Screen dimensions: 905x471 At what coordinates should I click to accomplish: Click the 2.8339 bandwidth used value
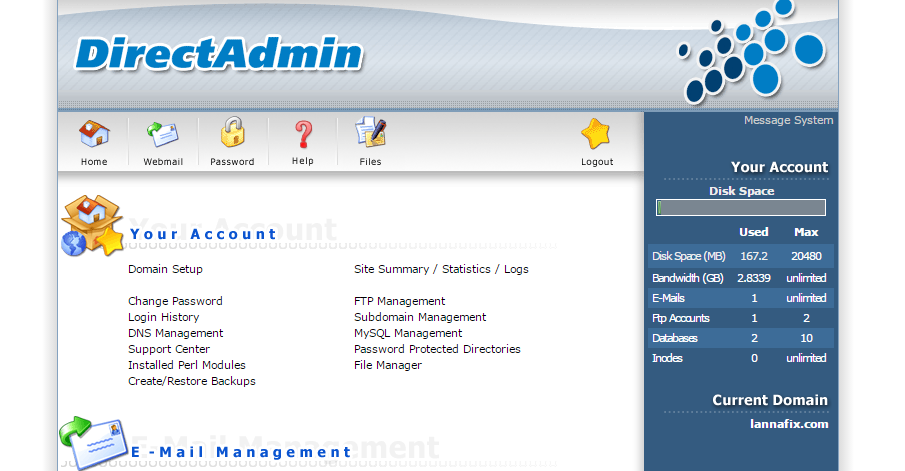coord(754,278)
